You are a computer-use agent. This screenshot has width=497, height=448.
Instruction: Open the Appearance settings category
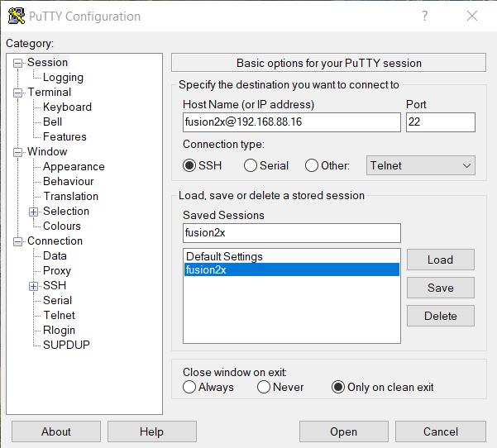[x=74, y=167]
